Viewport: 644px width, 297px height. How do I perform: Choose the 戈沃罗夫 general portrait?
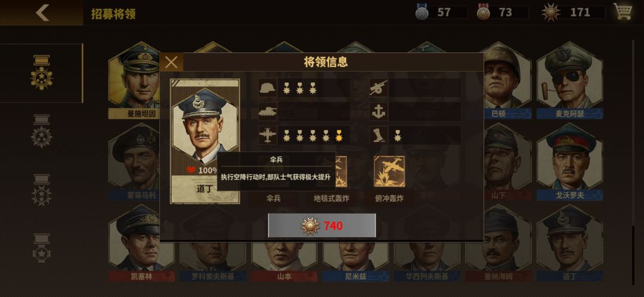click(569, 161)
